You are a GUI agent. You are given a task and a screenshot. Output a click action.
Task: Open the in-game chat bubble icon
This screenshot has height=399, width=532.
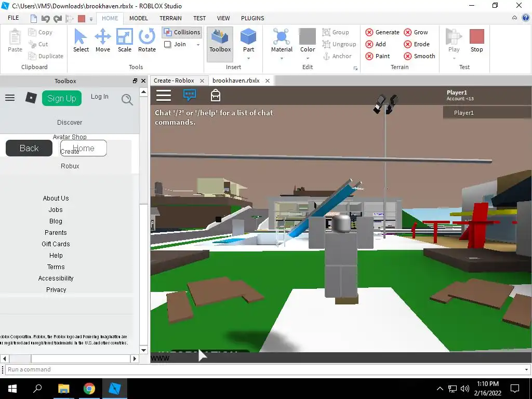click(189, 95)
